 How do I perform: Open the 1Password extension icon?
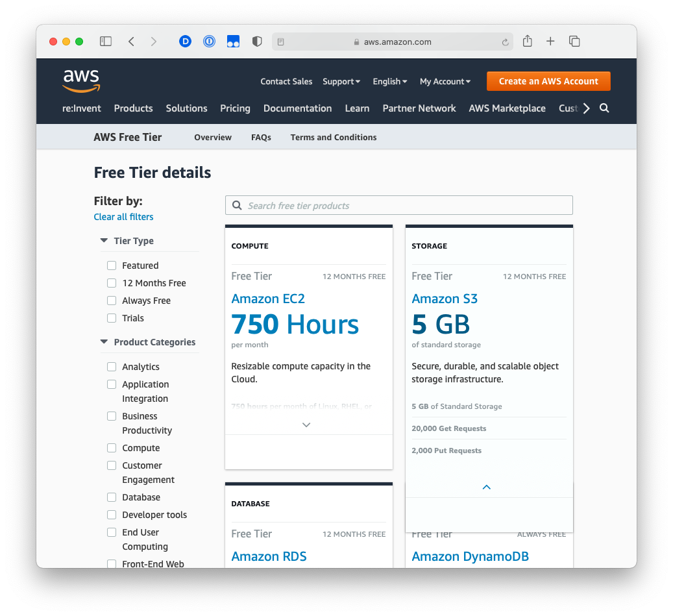click(209, 41)
